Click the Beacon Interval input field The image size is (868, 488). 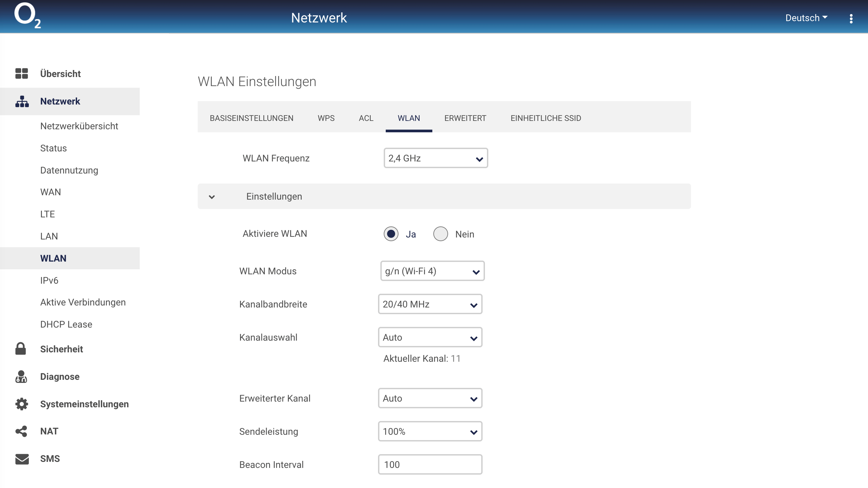[430, 465]
